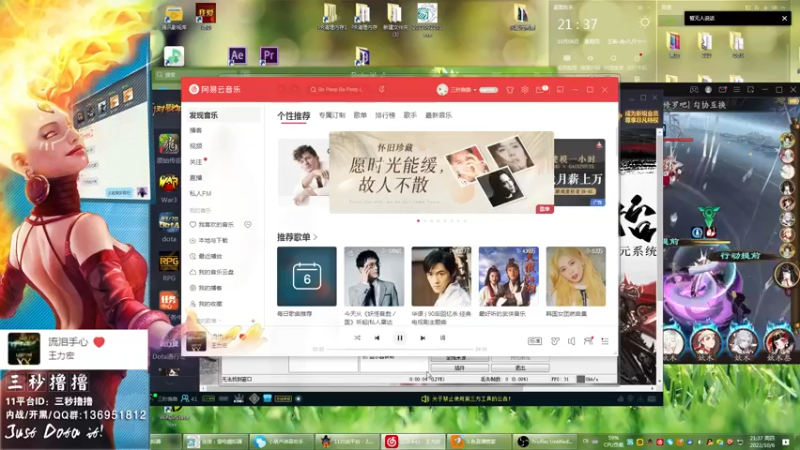The width and height of the screenshot is (800, 450).
Task: Open the 韩国女团燃曲集 playlist card
Action: pos(576,277)
